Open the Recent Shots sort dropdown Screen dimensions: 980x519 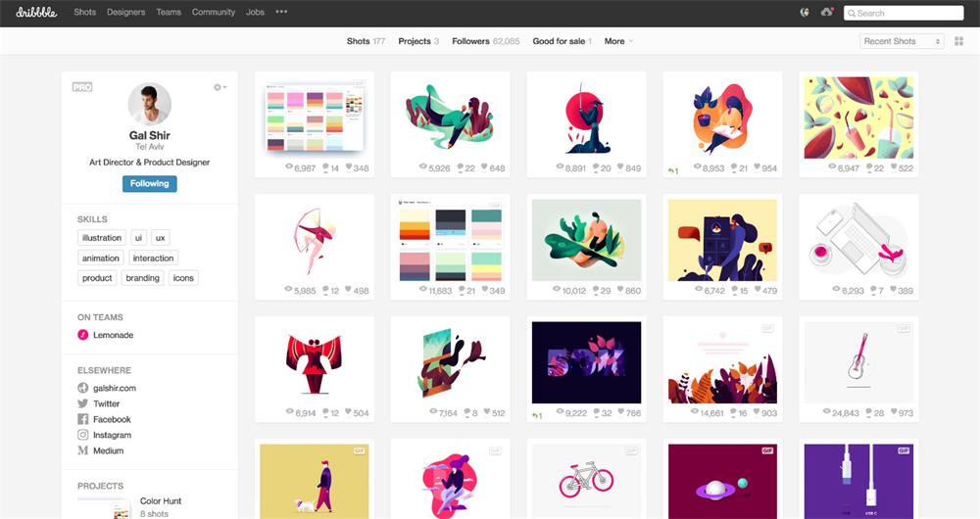[902, 41]
